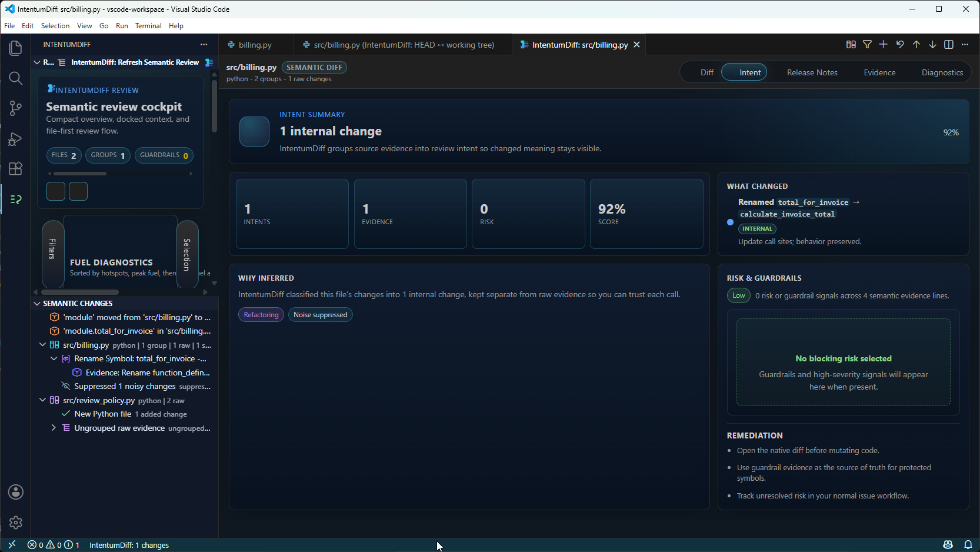Click the filter funnel icon in editor toolbar
980x552 pixels.
(x=867, y=45)
